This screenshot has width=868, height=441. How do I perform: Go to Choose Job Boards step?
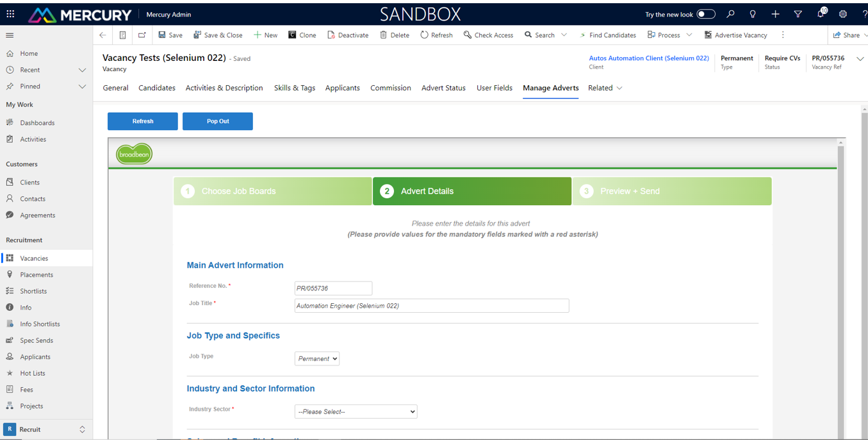tap(273, 191)
